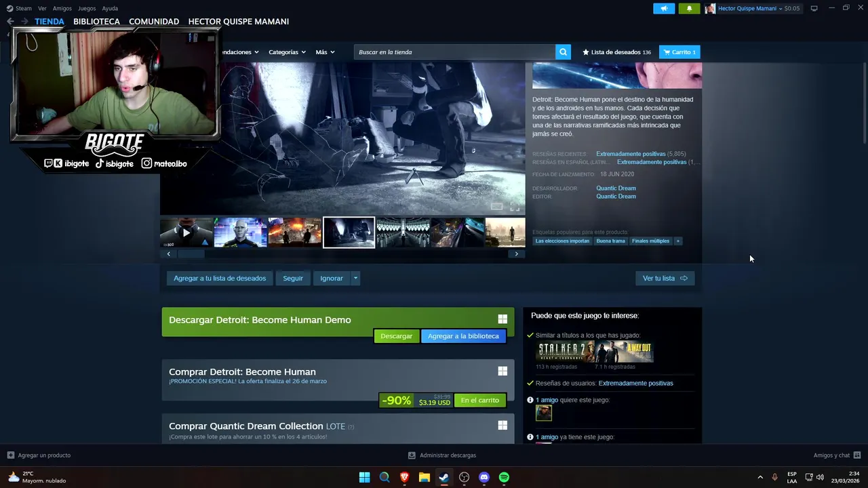
Task: Click Agregar a tu lista de deseados
Action: (x=220, y=278)
